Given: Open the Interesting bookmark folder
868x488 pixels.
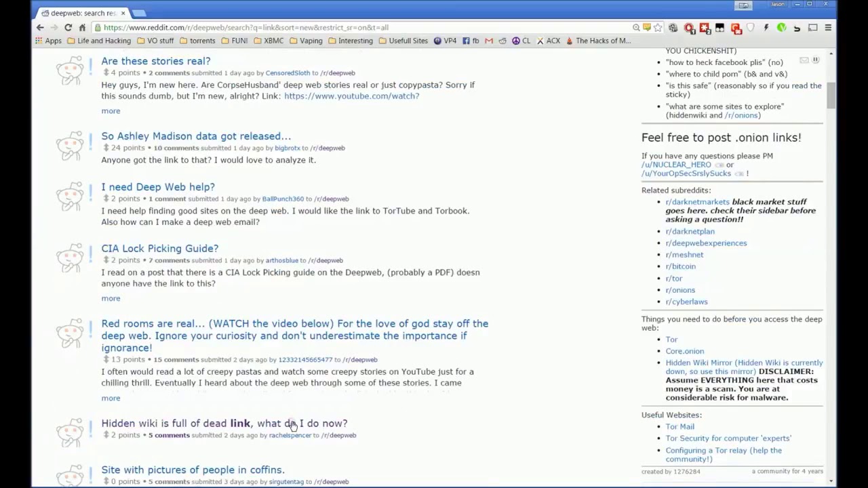Looking at the screenshot, I should pos(350,41).
